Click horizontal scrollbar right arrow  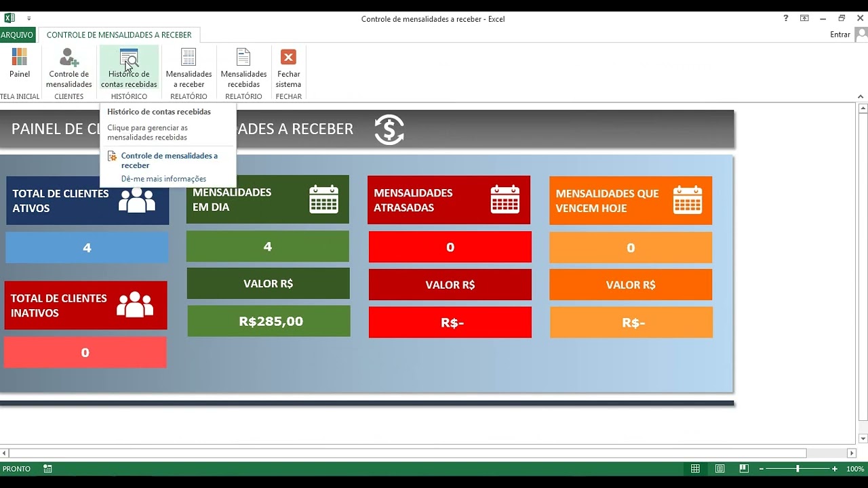(852, 453)
